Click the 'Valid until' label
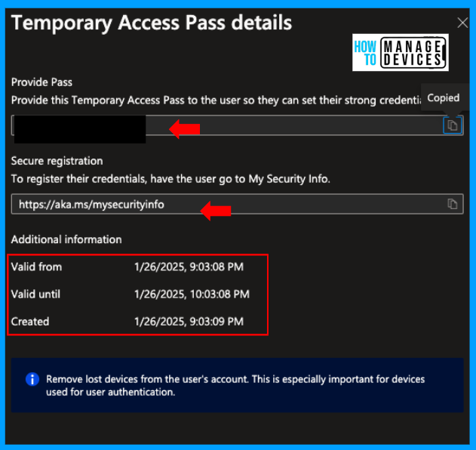Screen dimensions: 476x450 pyautogui.click(x=35, y=294)
